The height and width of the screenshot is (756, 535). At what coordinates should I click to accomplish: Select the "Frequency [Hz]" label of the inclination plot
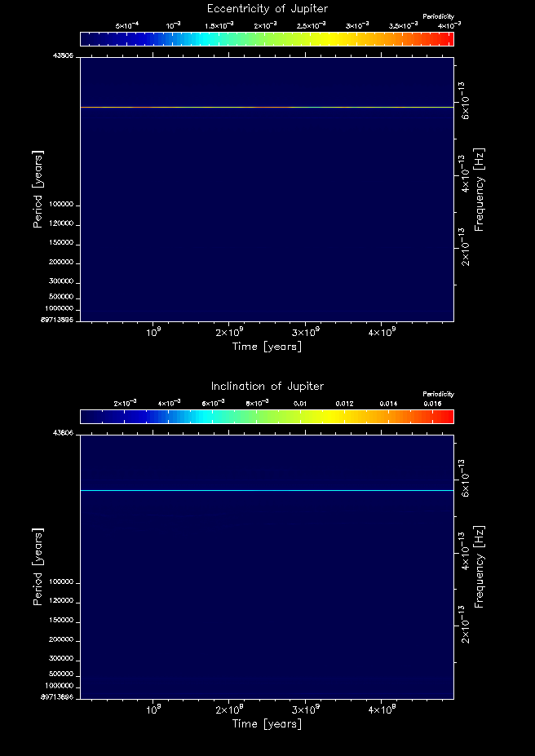point(480,566)
